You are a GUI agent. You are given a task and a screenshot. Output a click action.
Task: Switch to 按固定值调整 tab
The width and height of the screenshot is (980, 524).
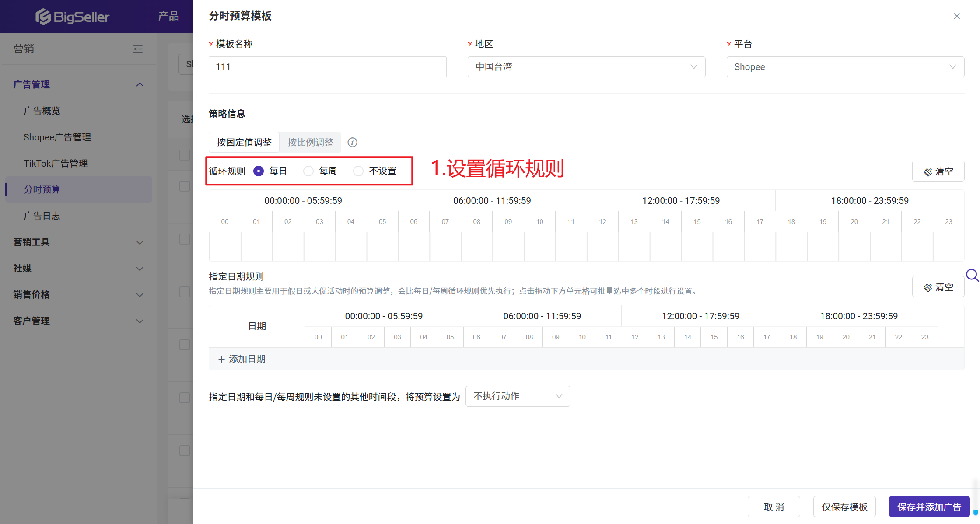[244, 142]
